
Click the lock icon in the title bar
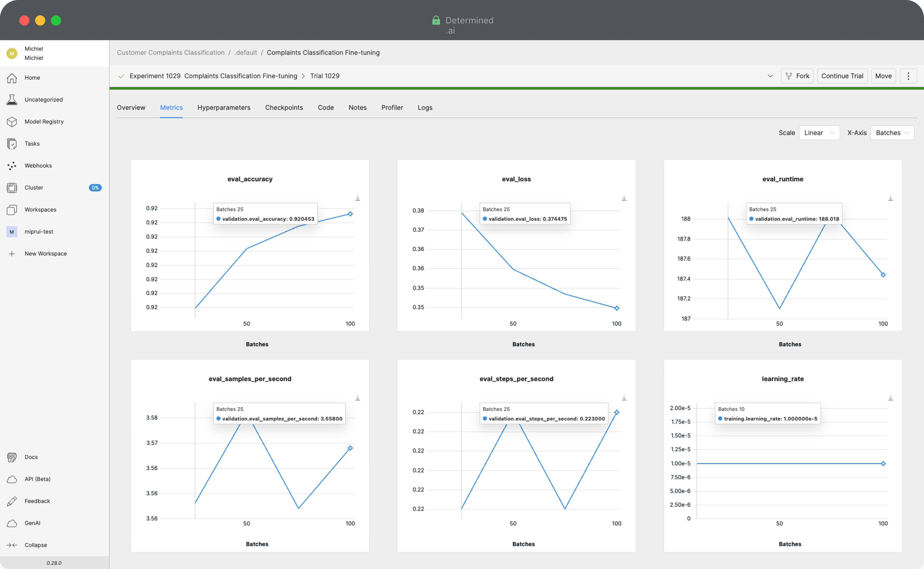[x=436, y=20]
